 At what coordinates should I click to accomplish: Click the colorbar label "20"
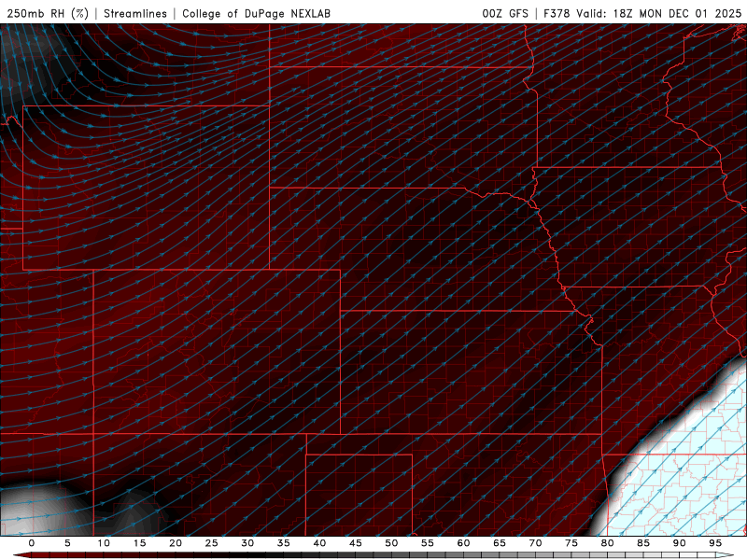point(176,543)
